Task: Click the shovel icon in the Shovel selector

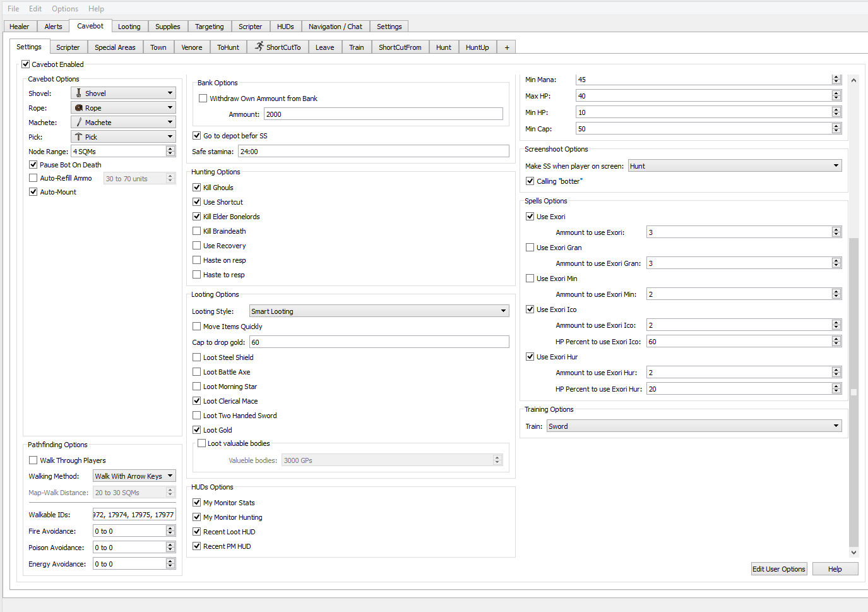Action: [79, 93]
